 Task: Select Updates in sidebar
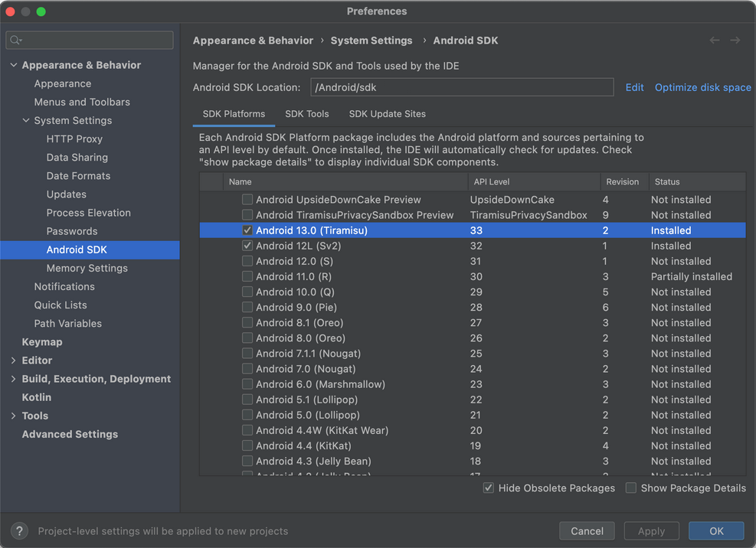67,194
